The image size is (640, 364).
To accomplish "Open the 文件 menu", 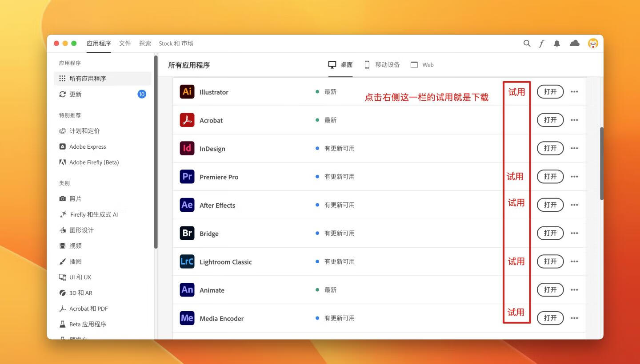I will [x=125, y=43].
